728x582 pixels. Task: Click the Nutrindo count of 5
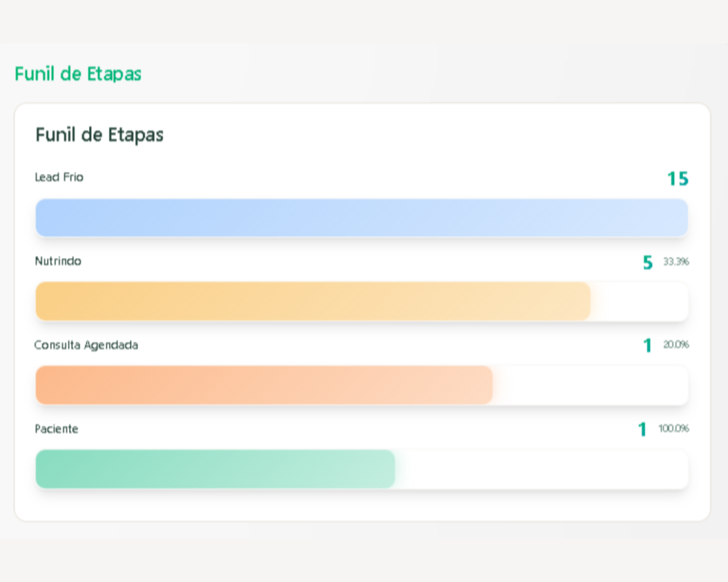[x=647, y=263]
